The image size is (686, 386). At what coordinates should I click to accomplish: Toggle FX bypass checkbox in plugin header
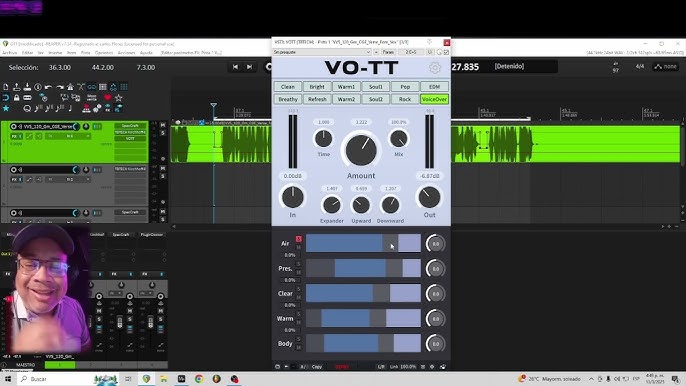tap(446, 52)
